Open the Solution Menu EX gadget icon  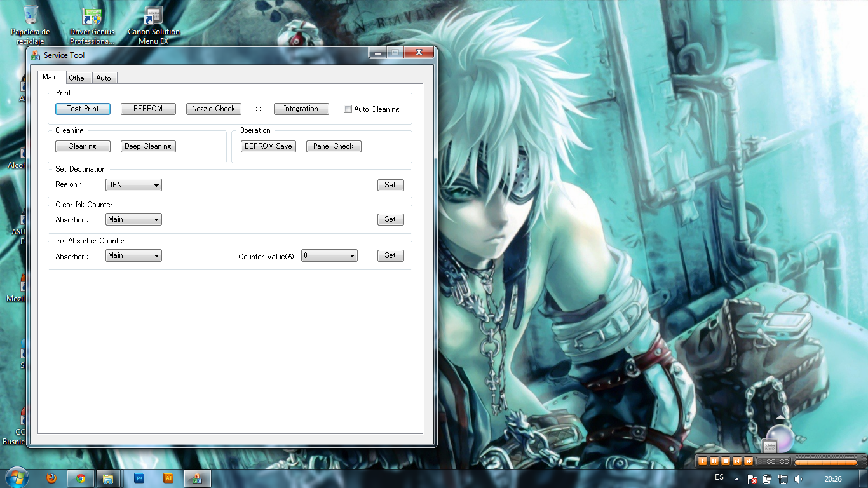(770, 447)
